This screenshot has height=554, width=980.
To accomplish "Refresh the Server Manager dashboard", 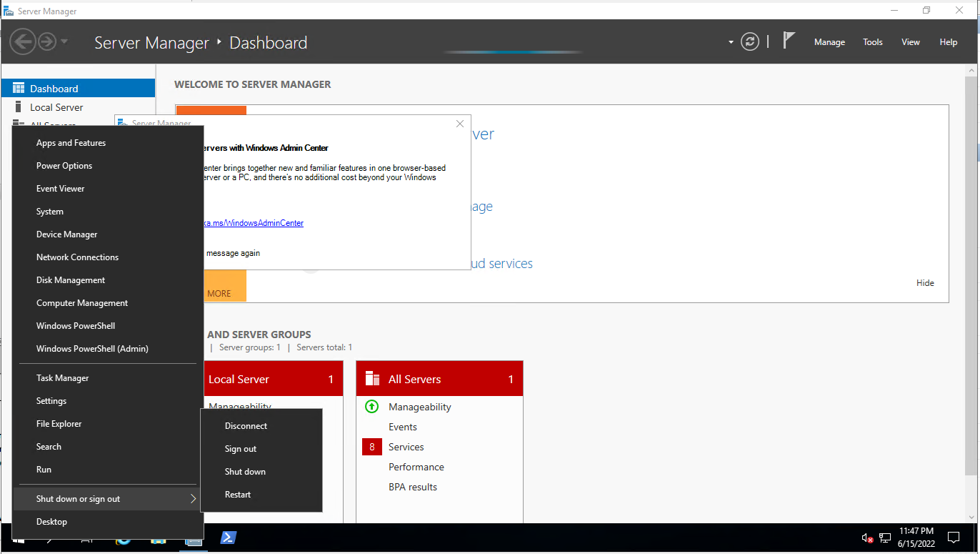I will (x=749, y=41).
